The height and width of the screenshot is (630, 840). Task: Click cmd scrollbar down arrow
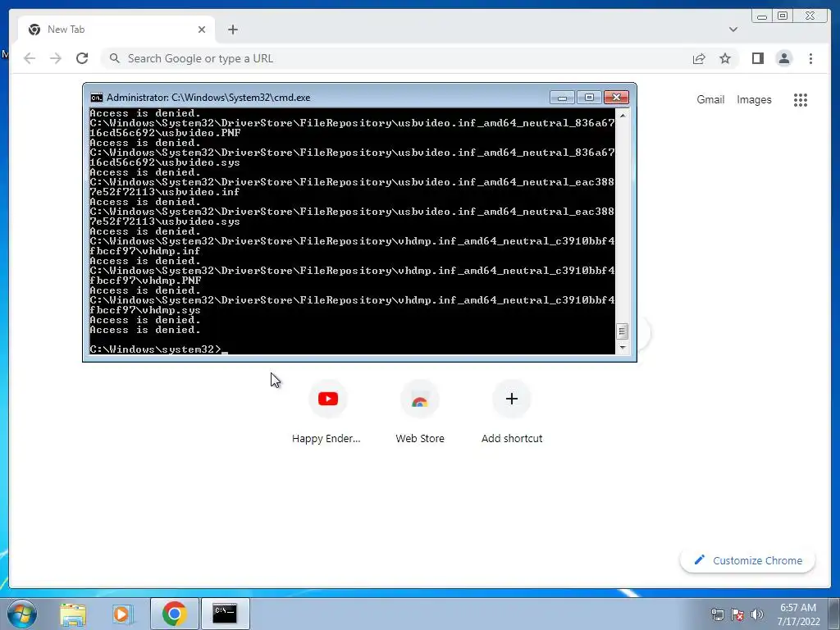pyautogui.click(x=622, y=348)
